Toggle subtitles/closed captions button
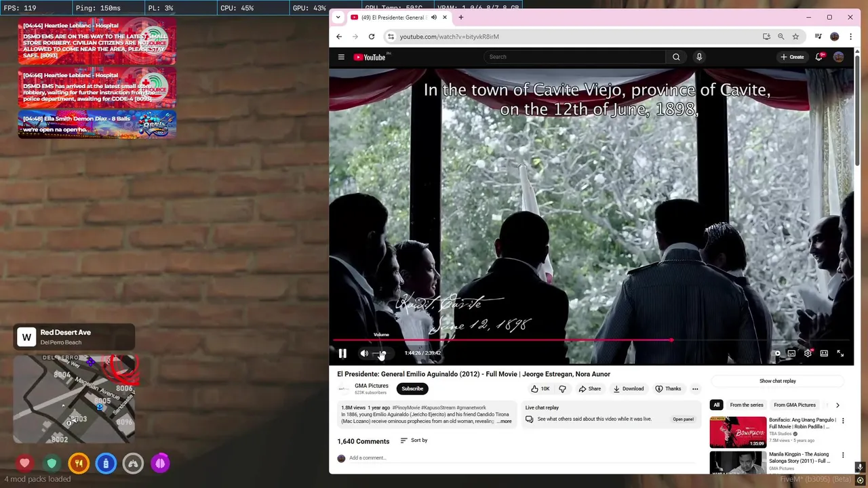The image size is (868, 488). click(791, 353)
